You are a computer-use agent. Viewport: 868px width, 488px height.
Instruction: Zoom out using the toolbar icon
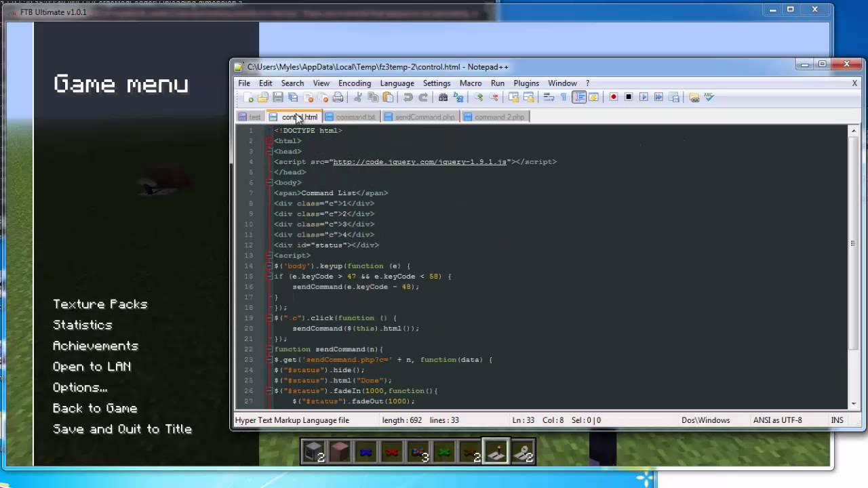coord(494,97)
